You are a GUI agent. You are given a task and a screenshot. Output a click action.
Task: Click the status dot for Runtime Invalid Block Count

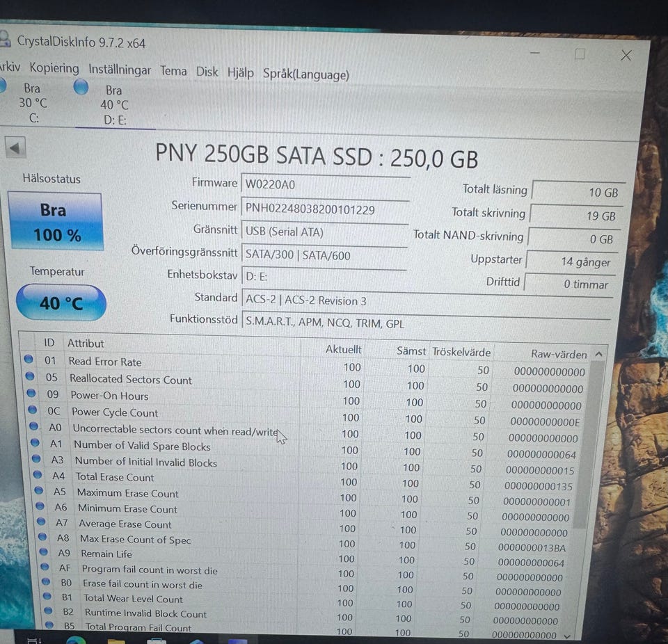[48, 611]
